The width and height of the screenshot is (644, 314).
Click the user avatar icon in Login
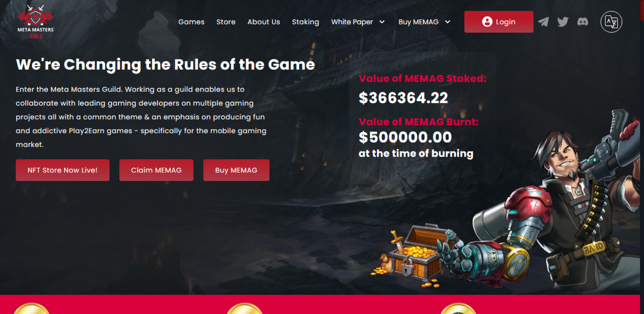487,22
